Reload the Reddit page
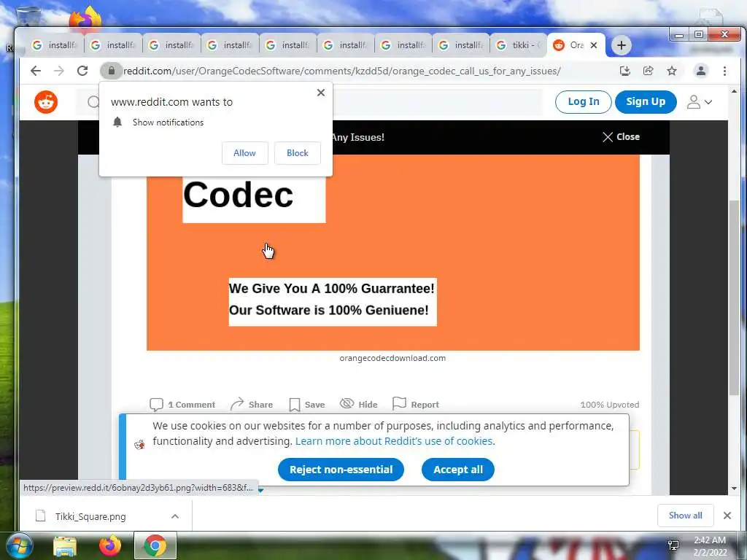The width and height of the screenshot is (747, 560). point(82,71)
